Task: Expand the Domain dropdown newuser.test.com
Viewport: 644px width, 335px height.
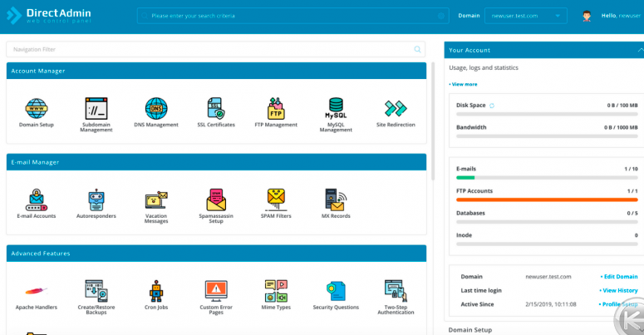Action: (x=525, y=16)
